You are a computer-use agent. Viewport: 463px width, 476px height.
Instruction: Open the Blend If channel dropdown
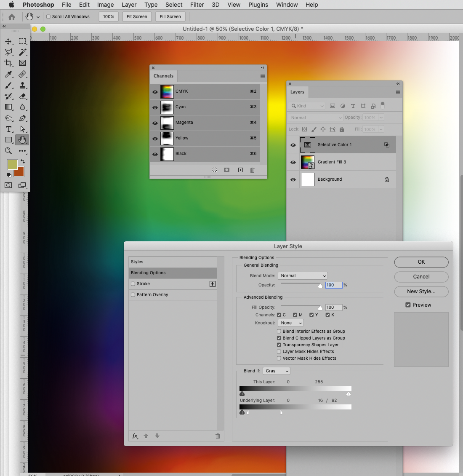click(276, 371)
